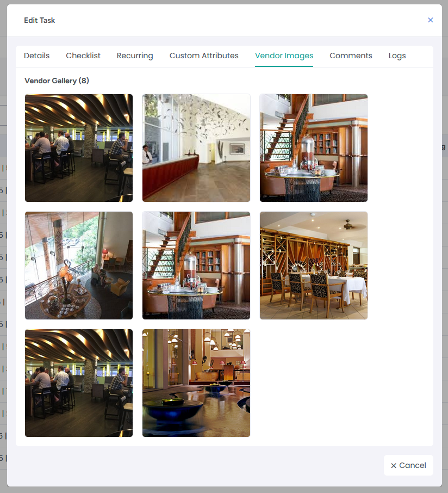Close the Edit Task dialog with X icon
Image resolution: width=448 pixels, height=493 pixels.
pyautogui.click(x=431, y=20)
